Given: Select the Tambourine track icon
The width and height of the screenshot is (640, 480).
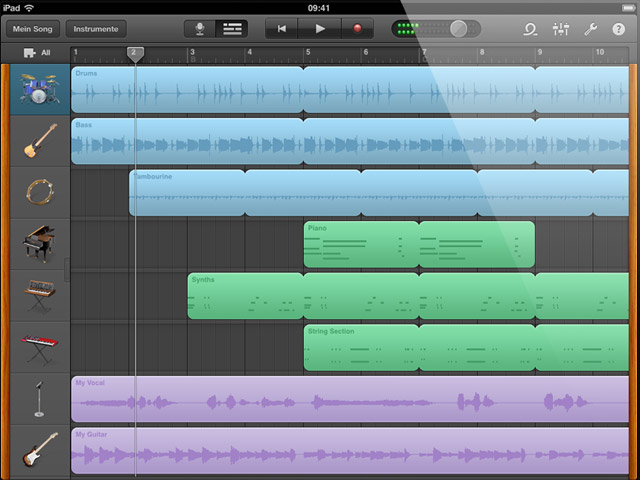Looking at the screenshot, I should click(x=40, y=192).
